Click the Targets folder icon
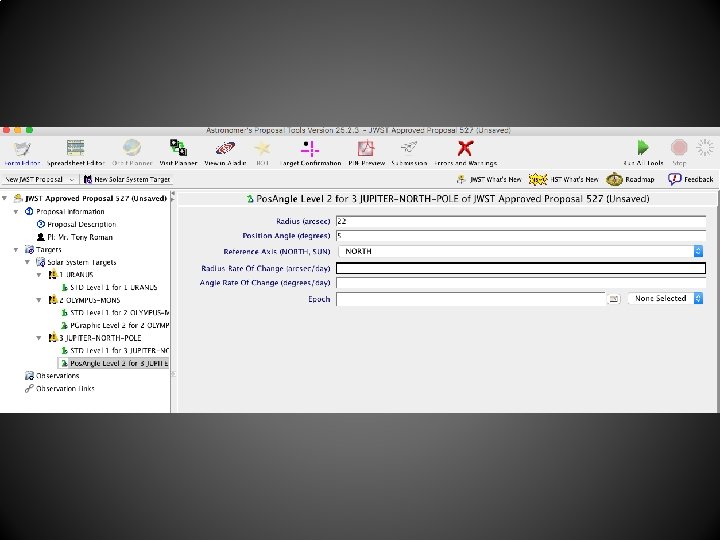The height and width of the screenshot is (540, 720). pyautogui.click(x=29, y=250)
